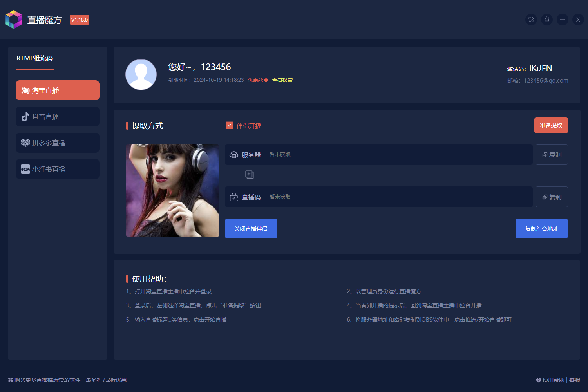Click the 准备提取 button
This screenshot has height=392, width=588.
[x=551, y=125]
